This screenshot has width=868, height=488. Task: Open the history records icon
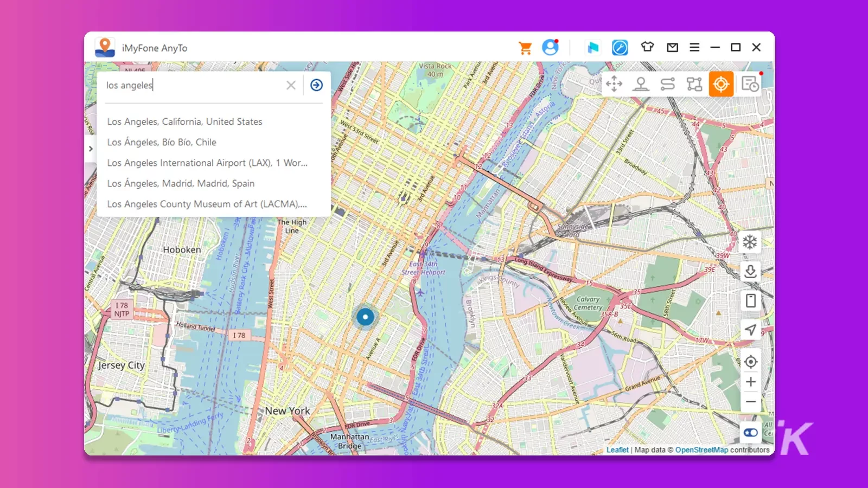(x=750, y=84)
